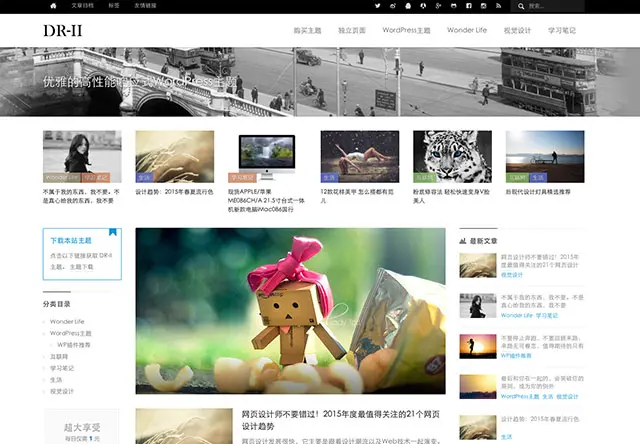Click the large Danbo robot featured image
The width and height of the screenshot is (640, 444).
[290, 311]
